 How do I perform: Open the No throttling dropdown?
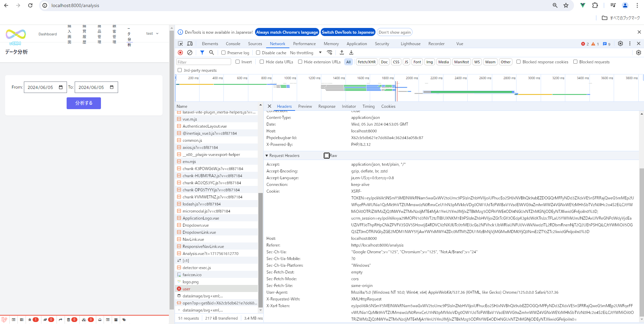(306, 53)
